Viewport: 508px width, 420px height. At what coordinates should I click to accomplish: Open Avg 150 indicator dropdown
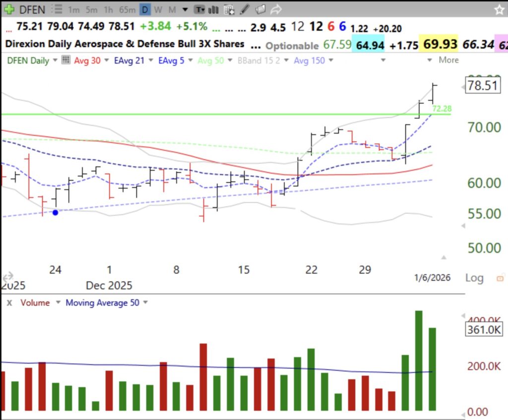click(x=331, y=60)
